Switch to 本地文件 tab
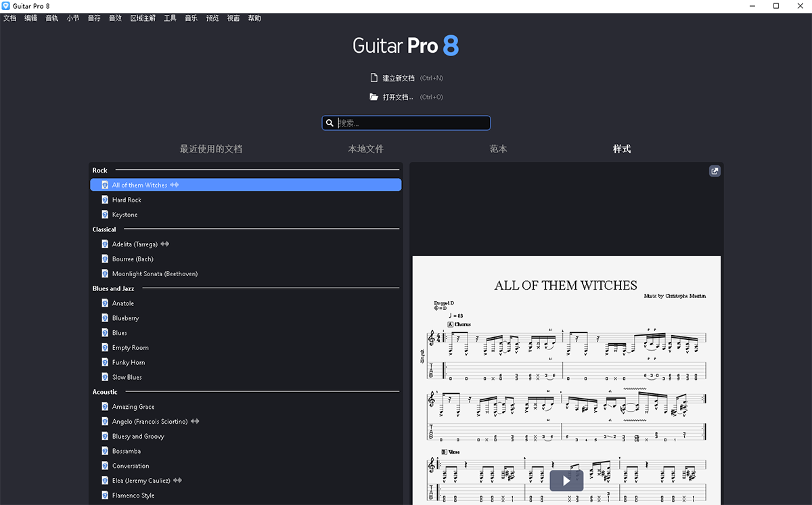Viewport: 812px width, 505px height. tap(366, 149)
